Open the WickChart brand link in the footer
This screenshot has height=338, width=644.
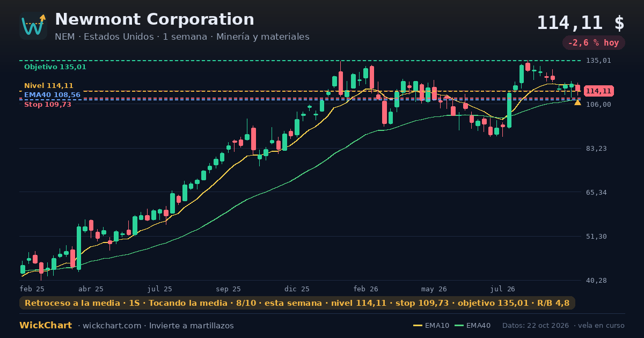pos(46,326)
